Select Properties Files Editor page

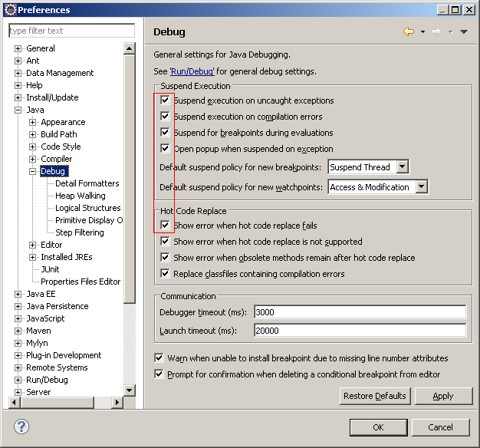click(x=81, y=282)
